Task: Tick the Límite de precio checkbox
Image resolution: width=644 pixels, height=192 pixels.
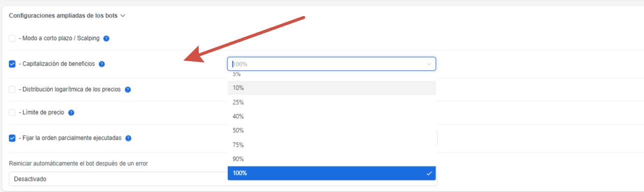Action: pos(12,113)
